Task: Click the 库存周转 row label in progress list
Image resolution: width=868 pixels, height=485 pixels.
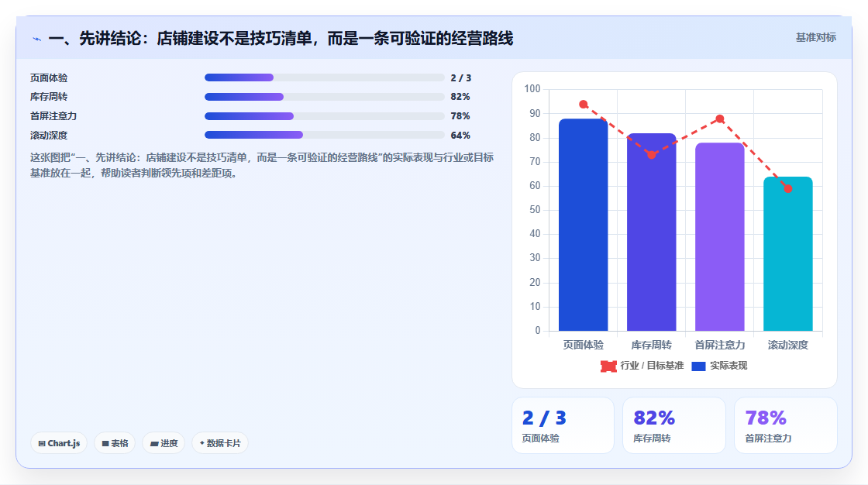Action: (x=49, y=97)
